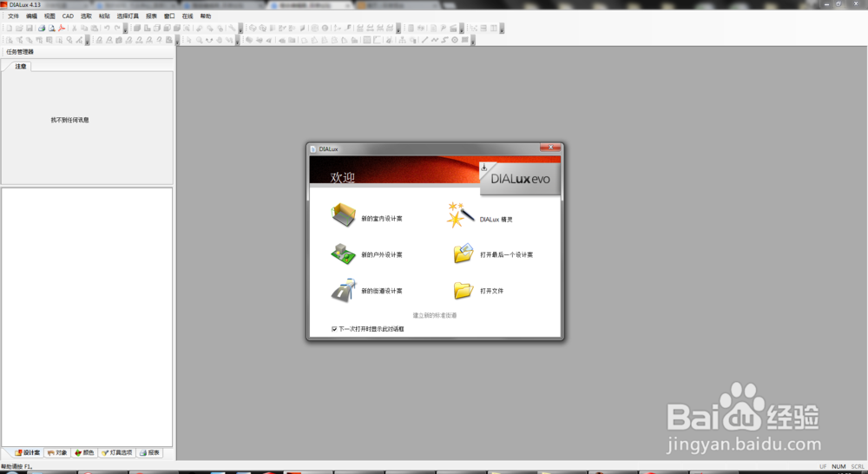Viewport: 868px width, 474px height.
Task: Close the DIALux welcome dialog
Action: point(550,148)
